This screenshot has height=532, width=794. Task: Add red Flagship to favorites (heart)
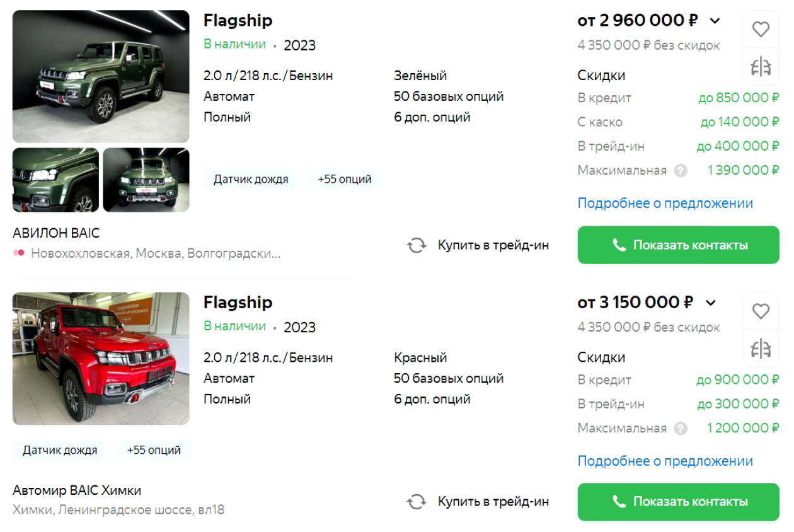tap(761, 311)
